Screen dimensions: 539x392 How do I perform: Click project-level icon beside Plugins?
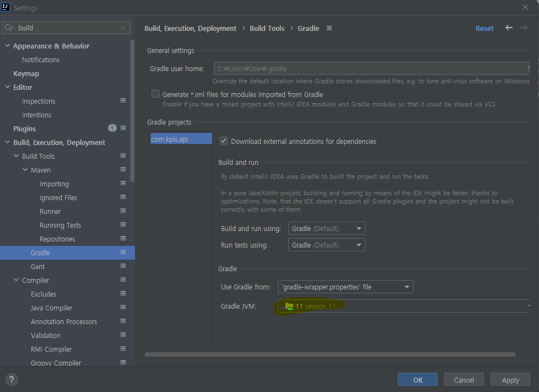click(123, 128)
